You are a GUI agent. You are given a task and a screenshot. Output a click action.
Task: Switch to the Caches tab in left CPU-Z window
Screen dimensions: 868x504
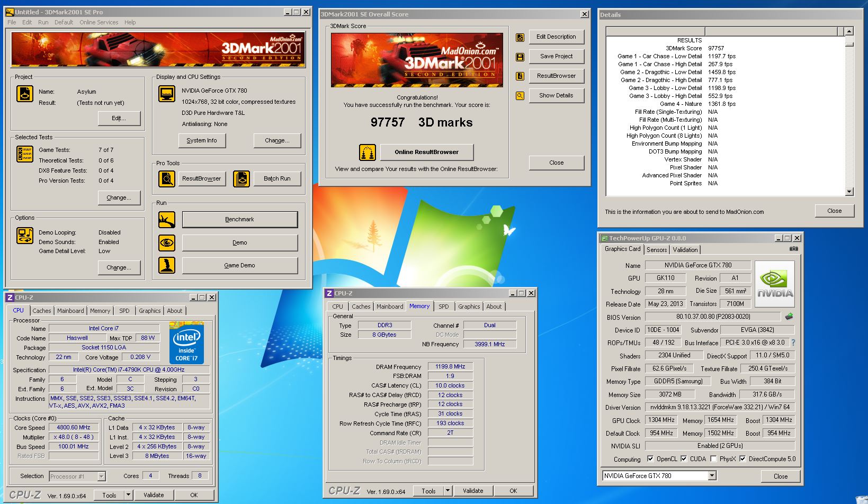pos(42,311)
